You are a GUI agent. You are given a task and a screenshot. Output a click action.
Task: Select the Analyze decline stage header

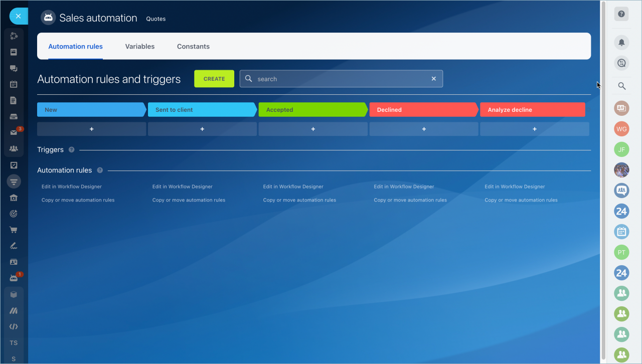[x=533, y=110]
